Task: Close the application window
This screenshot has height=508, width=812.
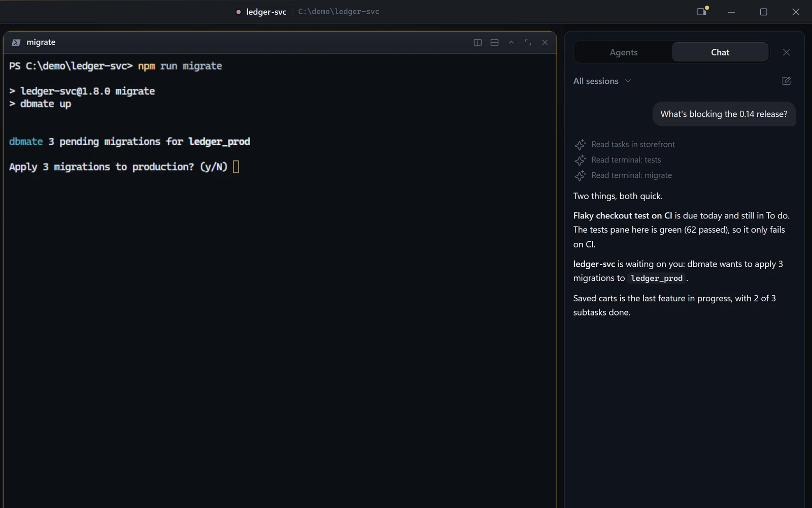Action: [x=796, y=12]
